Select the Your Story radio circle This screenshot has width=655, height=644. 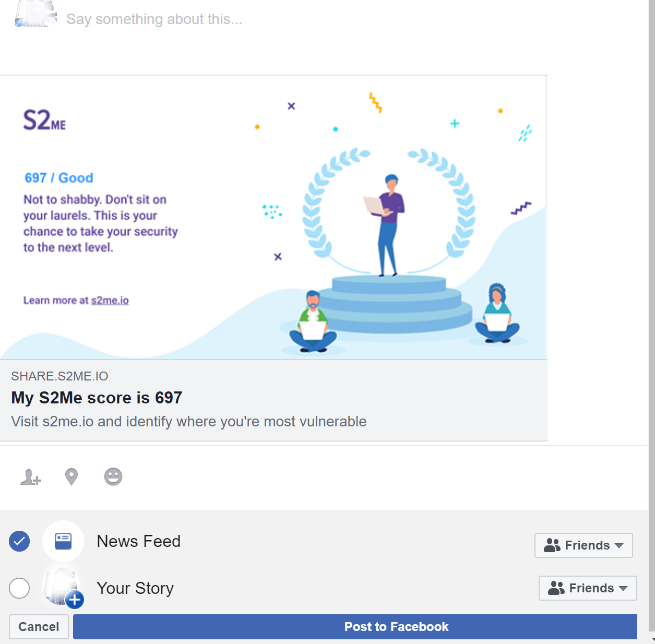coord(19,588)
